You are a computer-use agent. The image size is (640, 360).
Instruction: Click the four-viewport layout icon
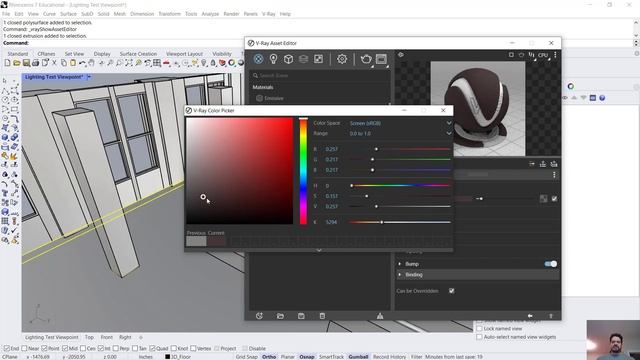click(x=157, y=63)
